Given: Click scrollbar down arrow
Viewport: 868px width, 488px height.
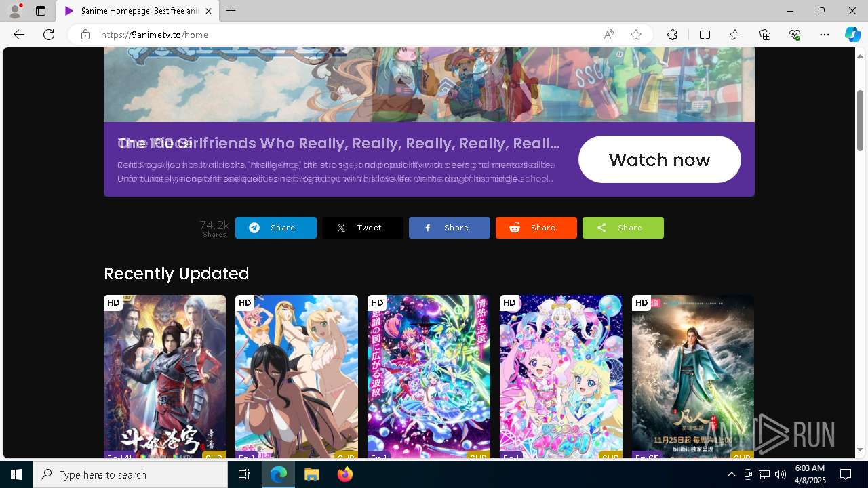Looking at the screenshot, I should (x=861, y=450).
